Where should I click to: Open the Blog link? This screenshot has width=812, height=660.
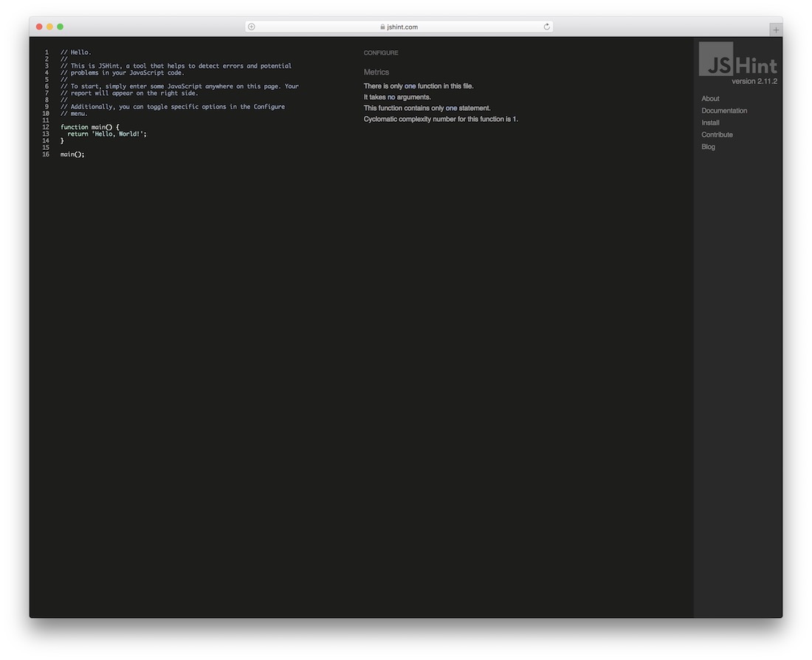708,147
